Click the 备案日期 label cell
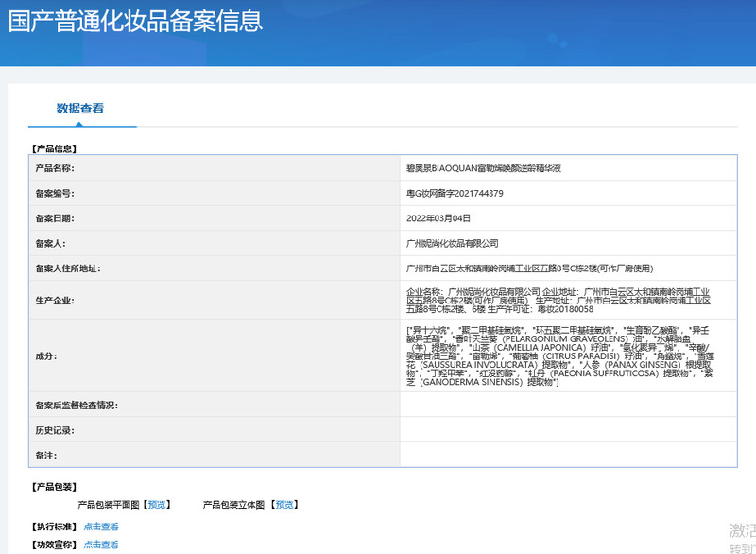Screen dimensions: 756x554 (215, 218)
